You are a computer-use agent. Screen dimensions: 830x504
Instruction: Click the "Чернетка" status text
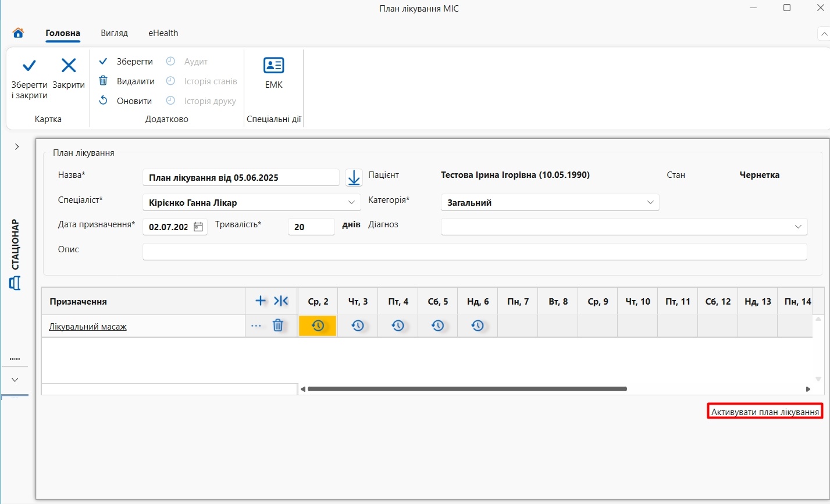tap(759, 174)
